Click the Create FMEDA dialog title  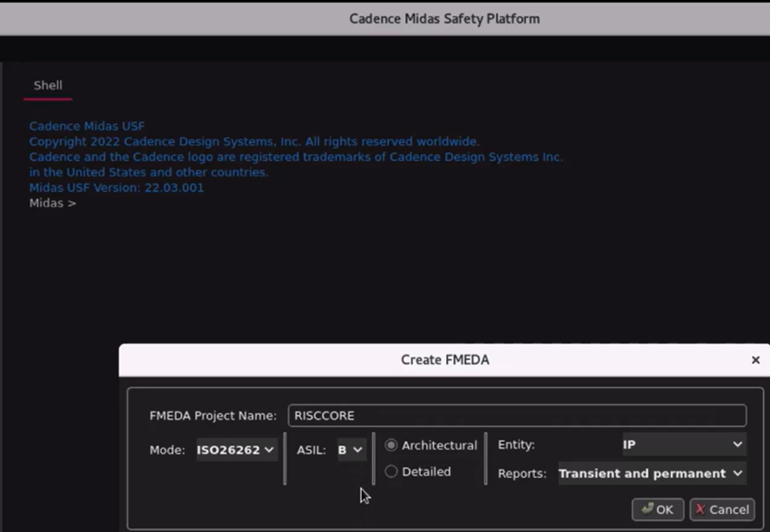(x=445, y=360)
